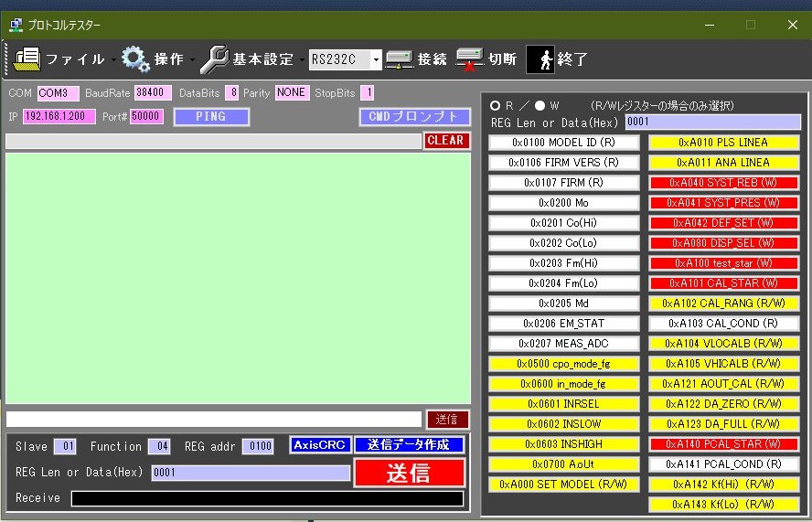Select 0xA040 SYST_REB (W) register
The image size is (812, 522).
click(724, 184)
